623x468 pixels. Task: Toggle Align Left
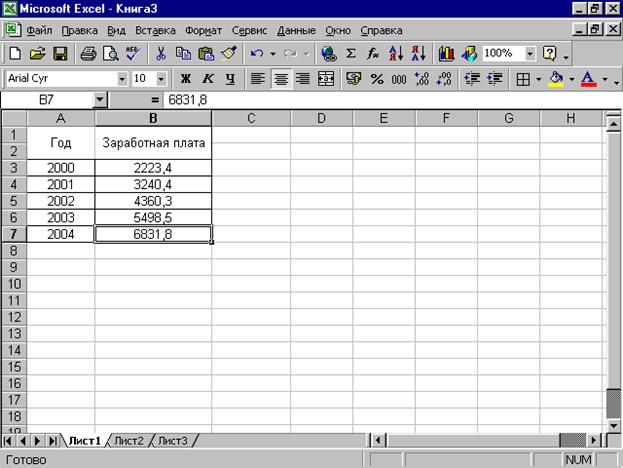[x=258, y=79]
